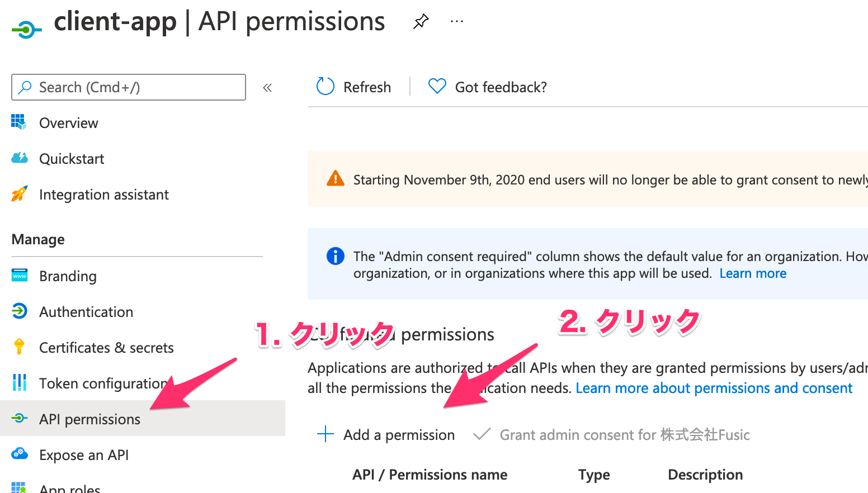Click the Refresh text button

pos(367,87)
